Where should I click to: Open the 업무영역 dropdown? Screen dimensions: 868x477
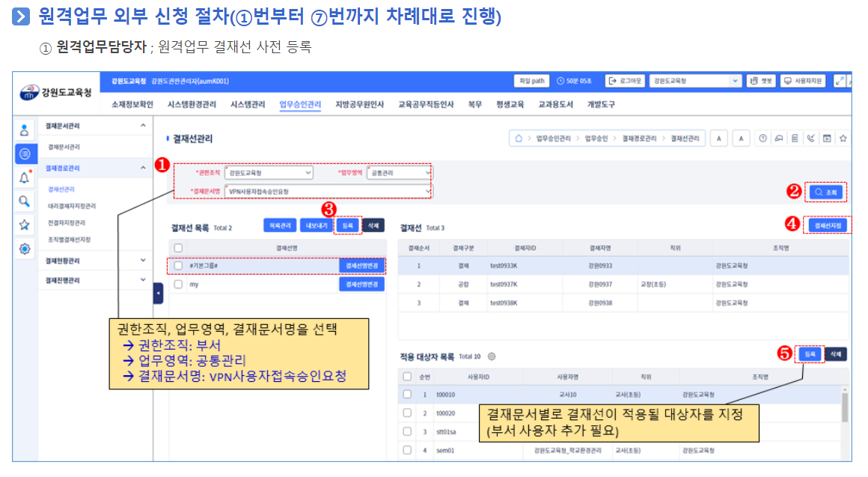(x=399, y=173)
